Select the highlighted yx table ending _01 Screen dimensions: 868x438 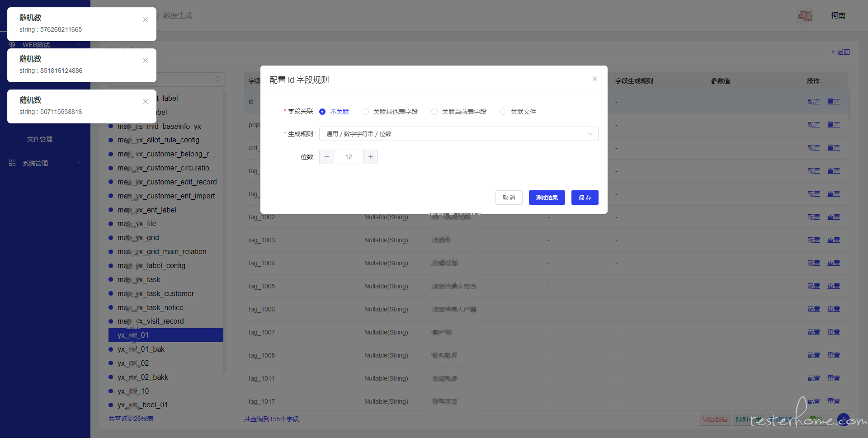[x=166, y=335]
